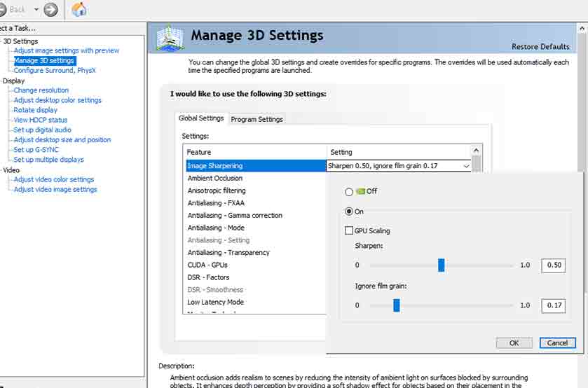The image size is (588, 388).
Task: Select the Off radio button
Action: (x=349, y=192)
